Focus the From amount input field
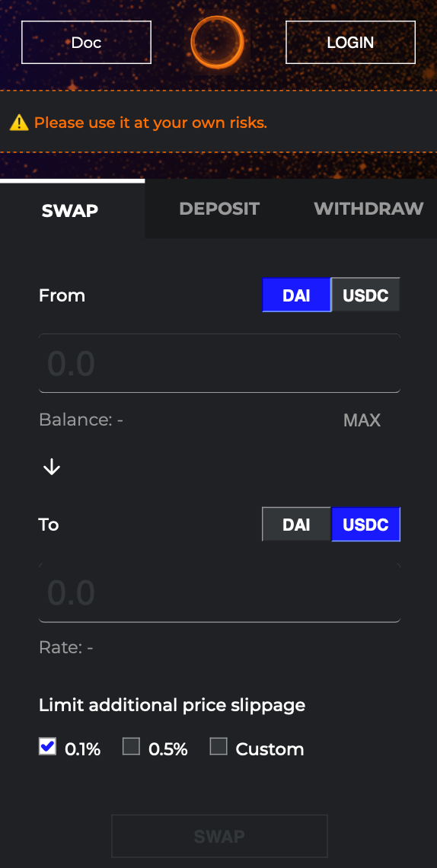This screenshot has width=437, height=868. 219,363
